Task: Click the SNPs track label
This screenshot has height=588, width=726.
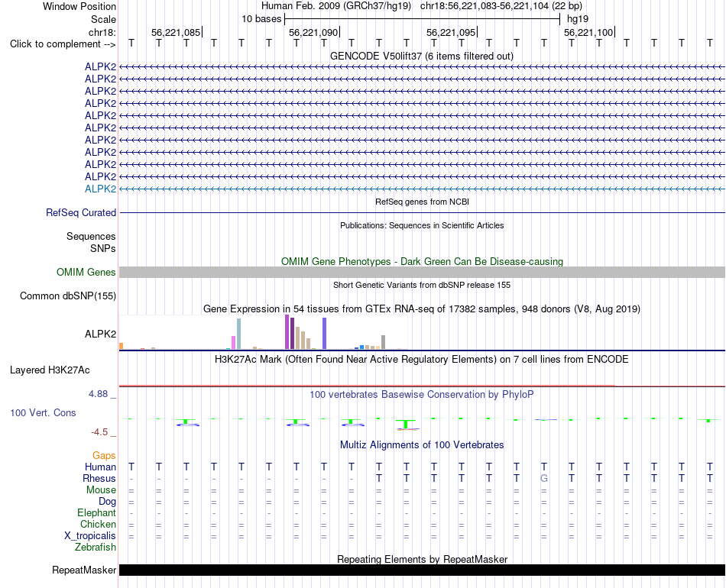Action: (103, 248)
